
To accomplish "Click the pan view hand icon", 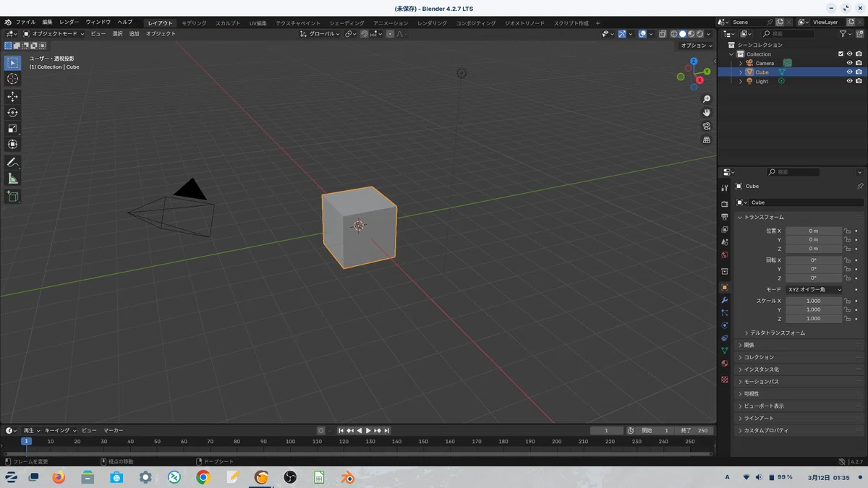I will click(707, 112).
